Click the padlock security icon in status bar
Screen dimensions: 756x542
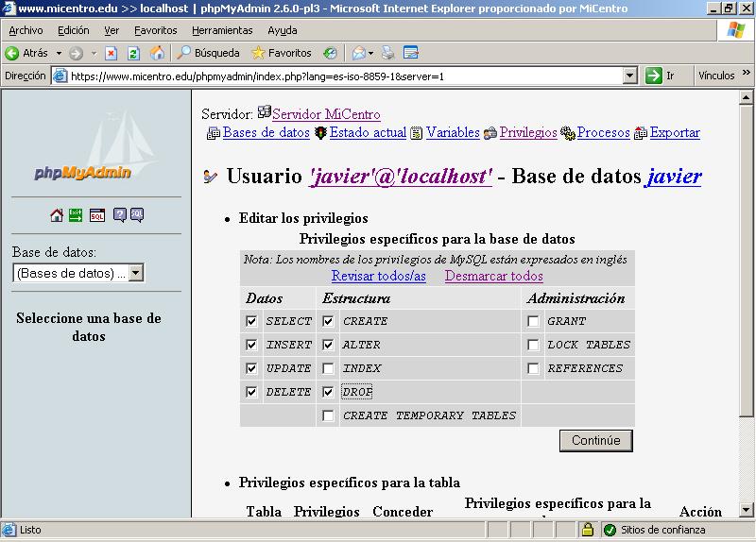587,530
